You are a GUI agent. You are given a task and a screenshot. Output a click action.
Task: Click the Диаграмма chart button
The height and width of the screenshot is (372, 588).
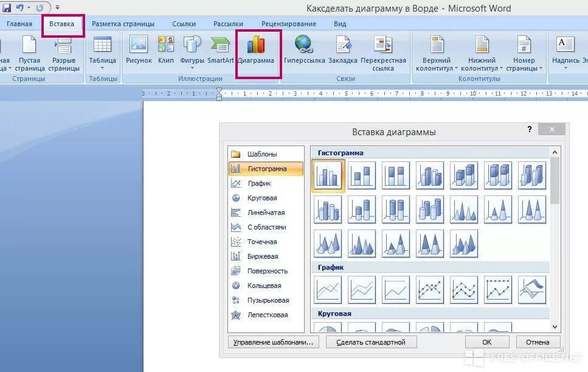coord(256,49)
